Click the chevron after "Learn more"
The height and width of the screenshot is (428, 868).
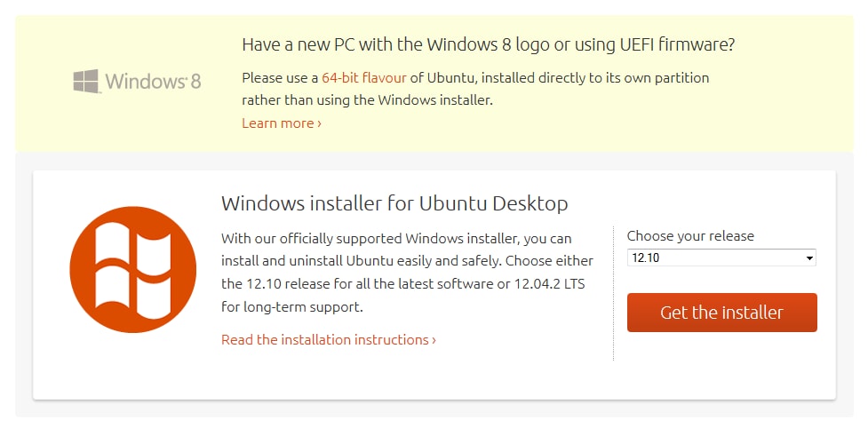[x=319, y=123]
